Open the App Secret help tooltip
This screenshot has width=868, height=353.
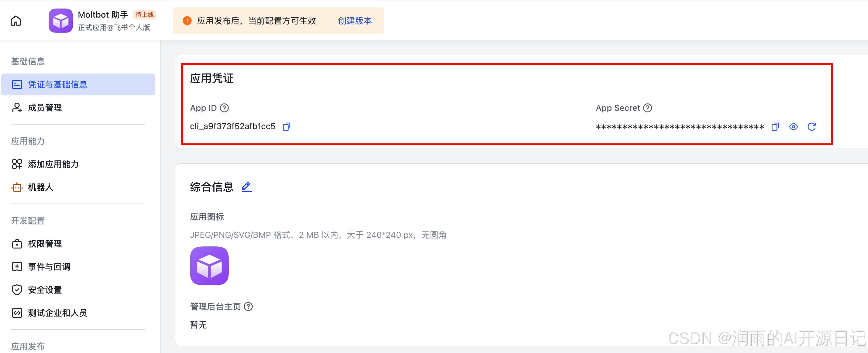pos(648,108)
